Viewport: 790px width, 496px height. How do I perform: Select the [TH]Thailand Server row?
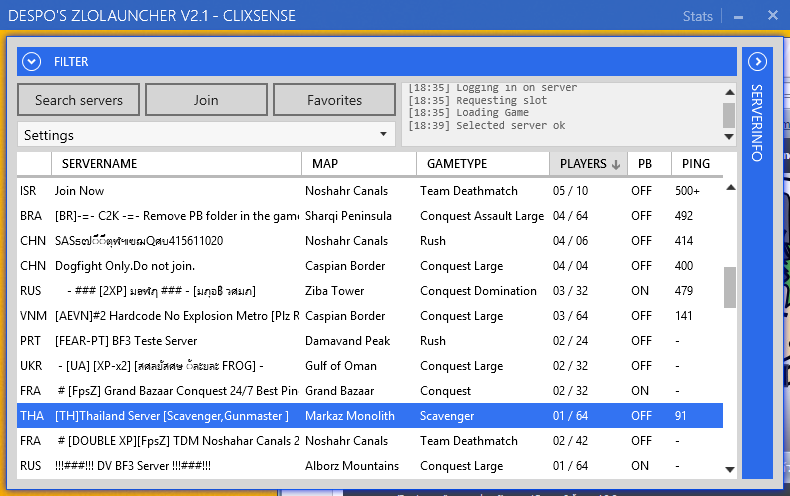370,415
